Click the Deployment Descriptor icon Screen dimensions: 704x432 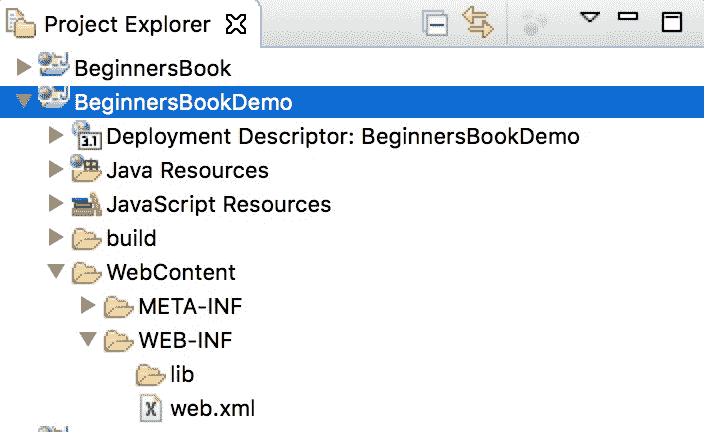click(x=87, y=136)
